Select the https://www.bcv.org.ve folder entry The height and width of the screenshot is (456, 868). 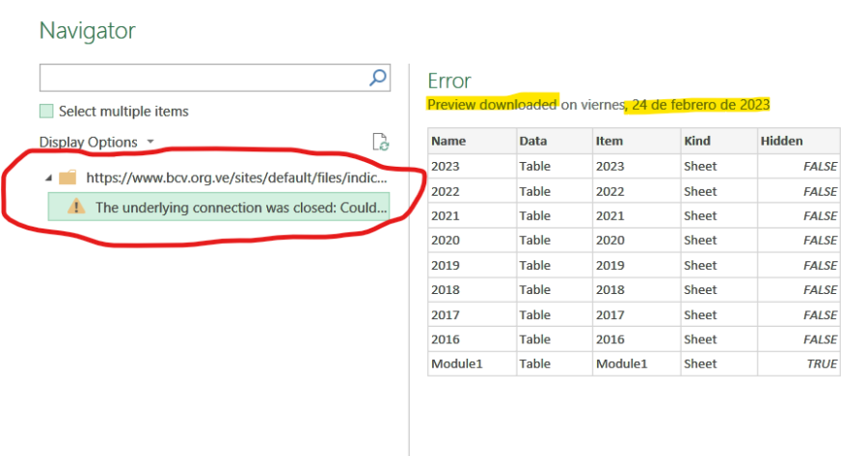pyautogui.click(x=236, y=177)
